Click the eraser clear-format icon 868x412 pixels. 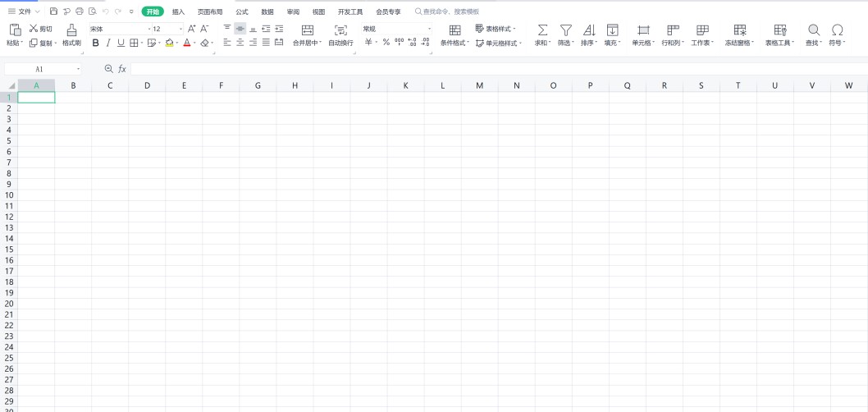pos(204,43)
